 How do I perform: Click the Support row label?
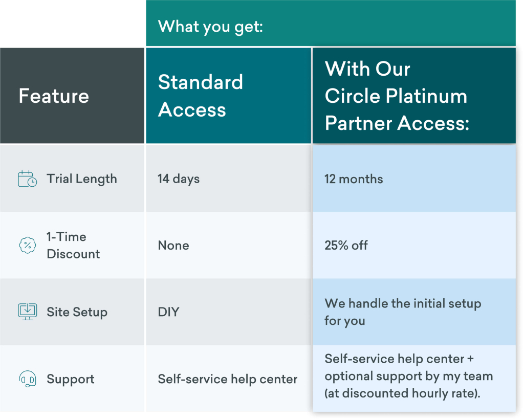(x=71, y=379)
